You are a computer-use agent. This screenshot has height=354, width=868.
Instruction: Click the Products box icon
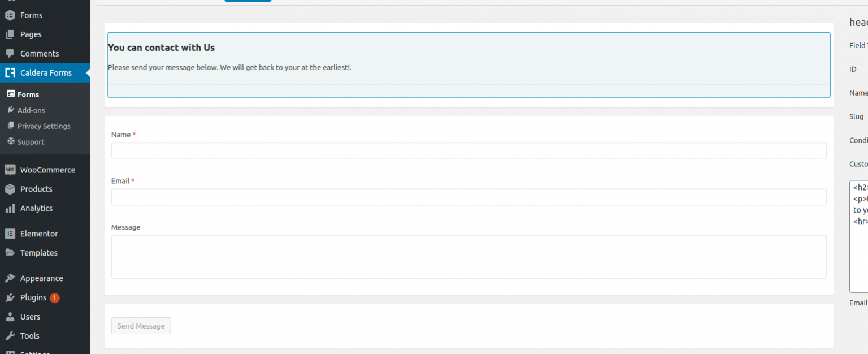point(10,189)
